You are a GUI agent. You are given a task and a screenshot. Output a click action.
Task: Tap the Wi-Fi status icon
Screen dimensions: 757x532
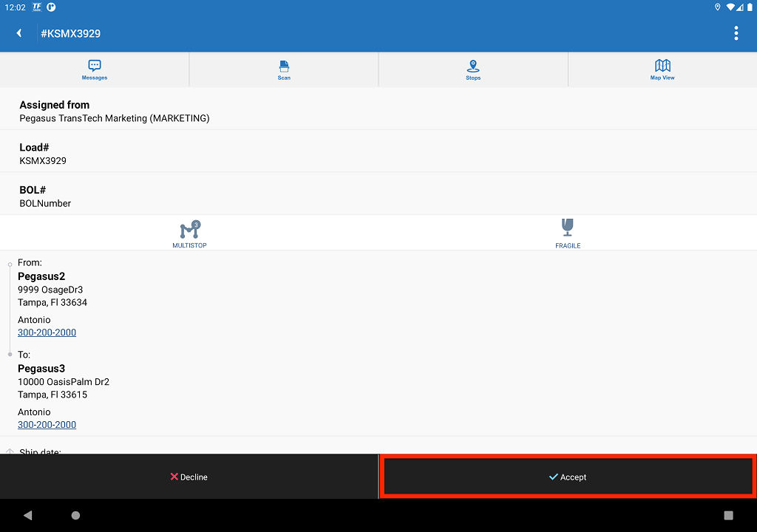tap(730, 7)
